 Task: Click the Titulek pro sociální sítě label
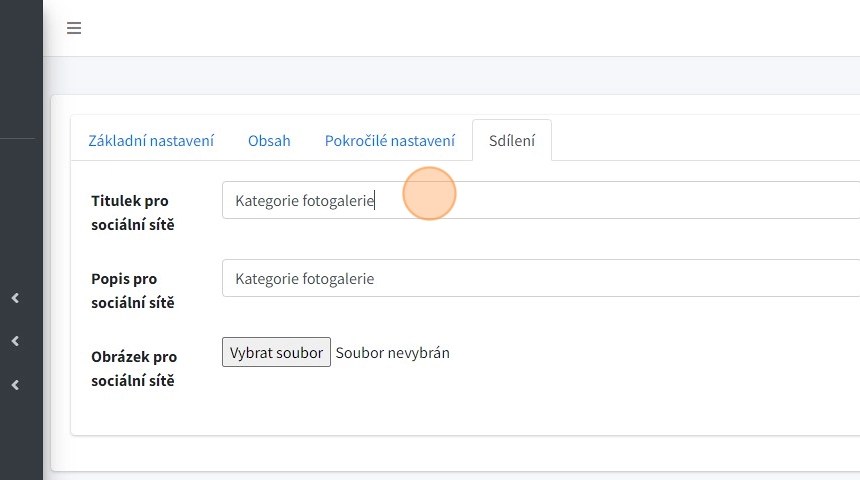coord(132,212)
